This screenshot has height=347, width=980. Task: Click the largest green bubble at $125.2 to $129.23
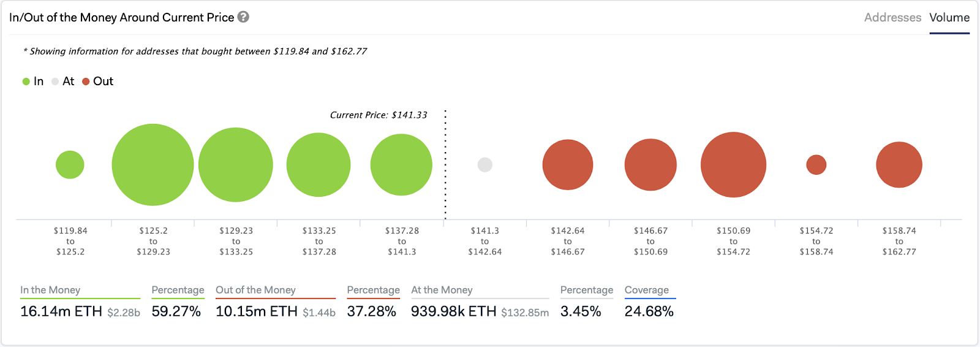pos(153,165)
